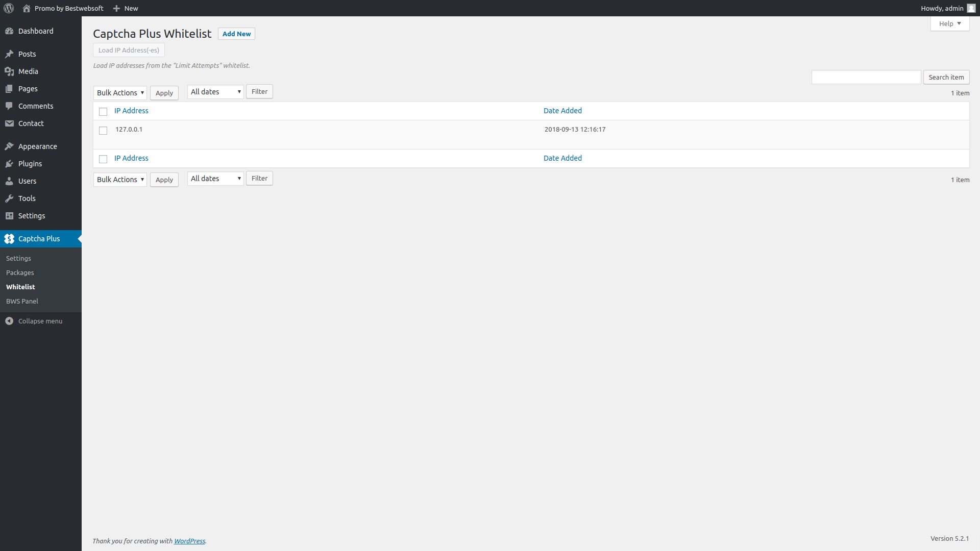Open the top Bulk Actions dropdown
Image resolution: width=980 pixels, height=551 pixels.
(120, 93)
